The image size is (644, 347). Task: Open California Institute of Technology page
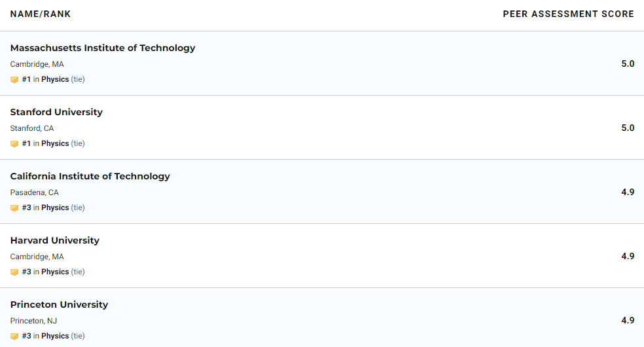click(90, 176)
